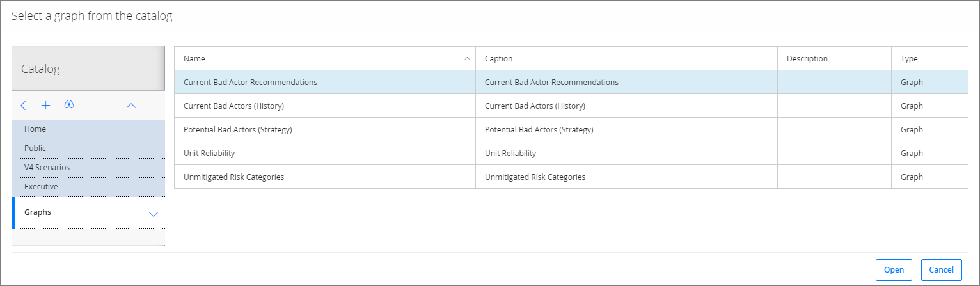Collapse the Catalog panel with up chevron
The width and height of the screenshot is (980, 286).
131,106
